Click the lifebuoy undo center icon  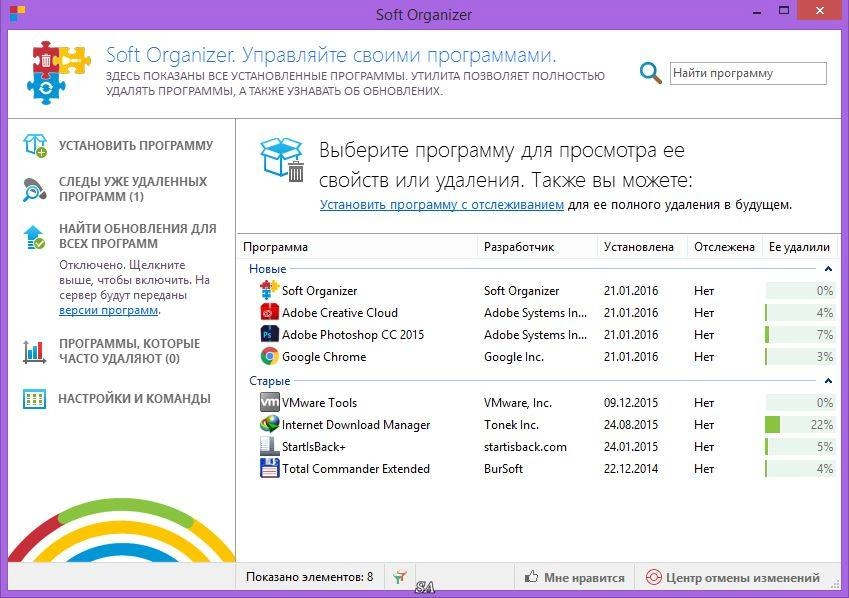(654, 577)
